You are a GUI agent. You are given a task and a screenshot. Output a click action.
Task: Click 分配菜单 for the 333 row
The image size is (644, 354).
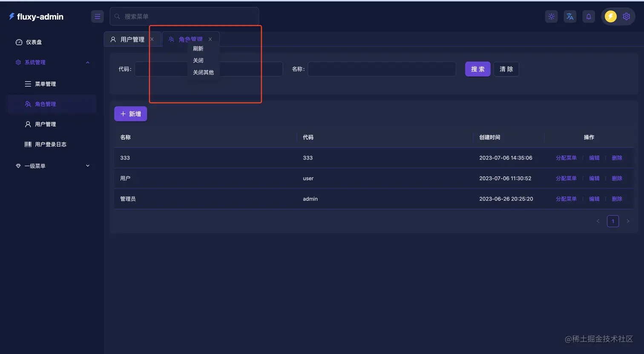566,158
